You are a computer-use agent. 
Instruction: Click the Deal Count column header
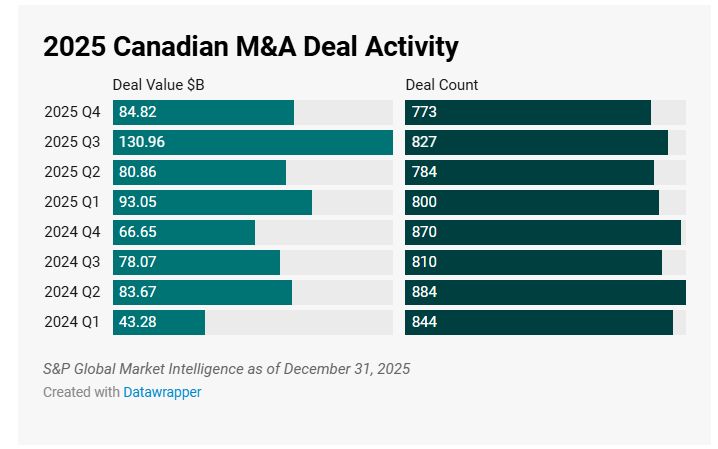tap(442, 85)
